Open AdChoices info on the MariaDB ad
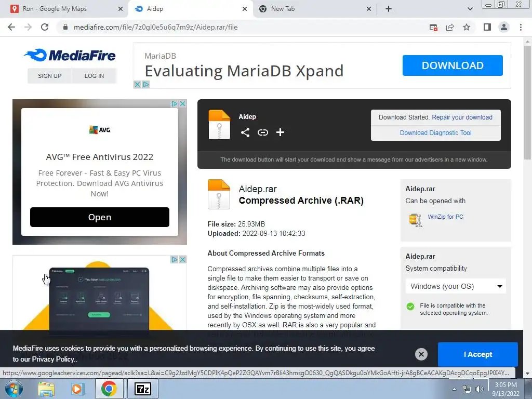This screenshot has width=532, height=399. 146,84
